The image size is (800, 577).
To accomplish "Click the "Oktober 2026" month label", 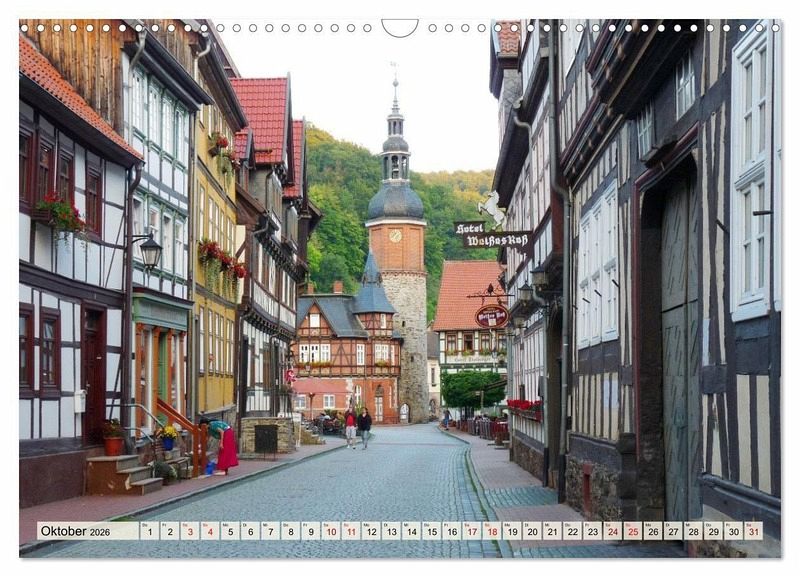I will point(76,531).
